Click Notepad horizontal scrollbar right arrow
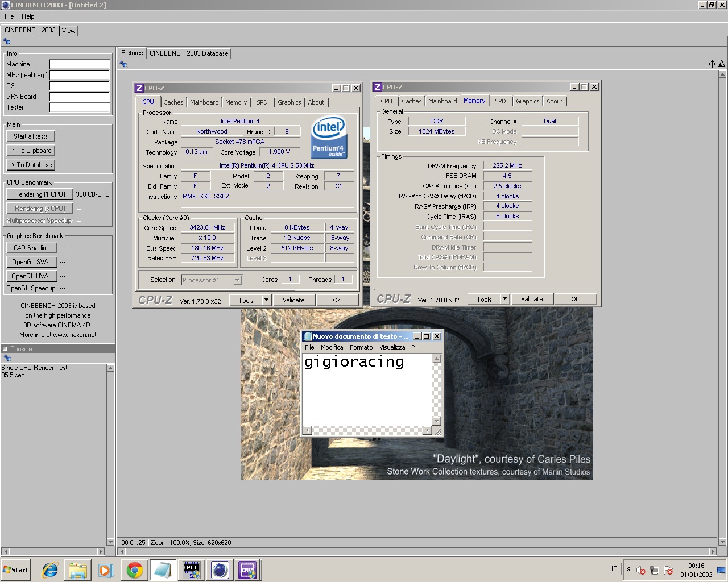 pos(428,430)
